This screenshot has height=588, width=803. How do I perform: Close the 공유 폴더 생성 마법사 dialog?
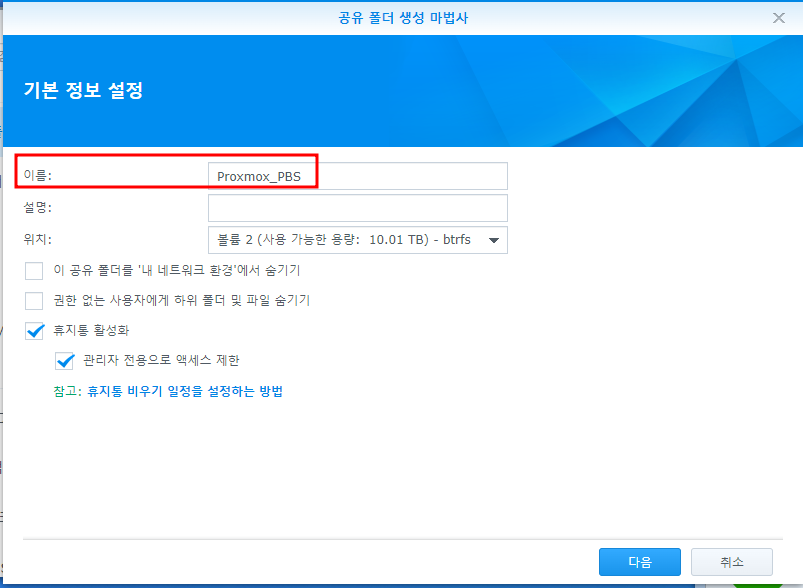[x=778, y=18]
